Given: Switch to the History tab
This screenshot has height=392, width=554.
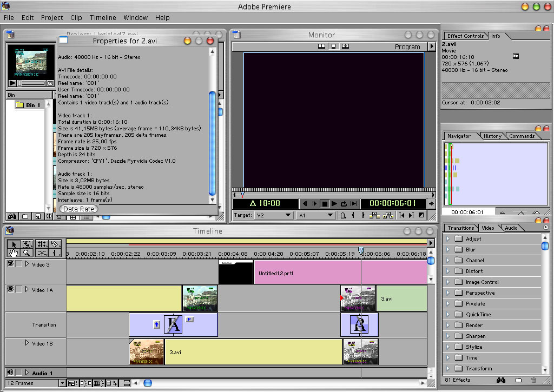Looking at the screenshot, I should coord(492,136).
